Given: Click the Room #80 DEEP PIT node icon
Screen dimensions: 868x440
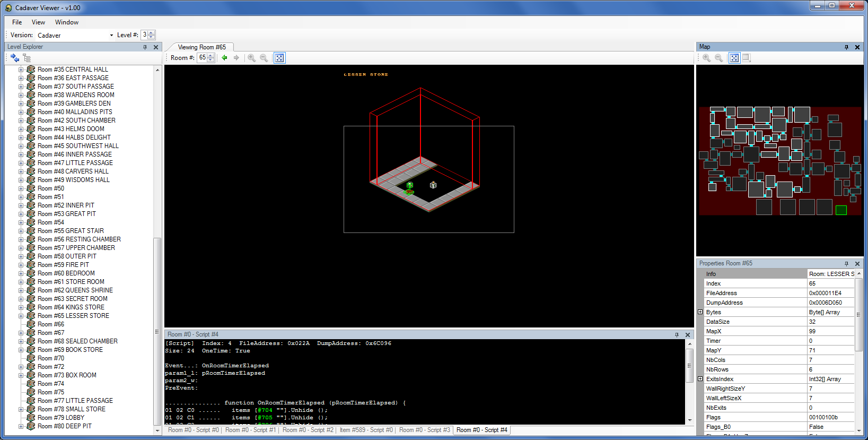Looking at the screenshot, I should [31, 426].
